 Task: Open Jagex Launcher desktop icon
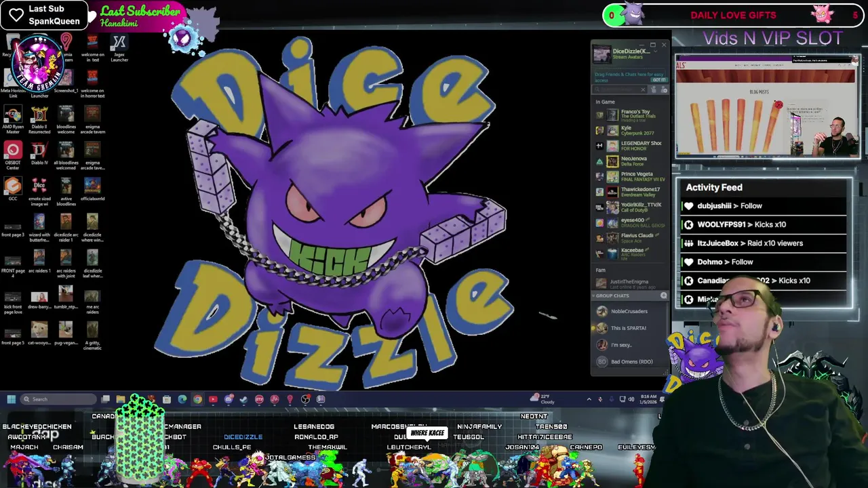pyautogui.click(x=119, y=49)
